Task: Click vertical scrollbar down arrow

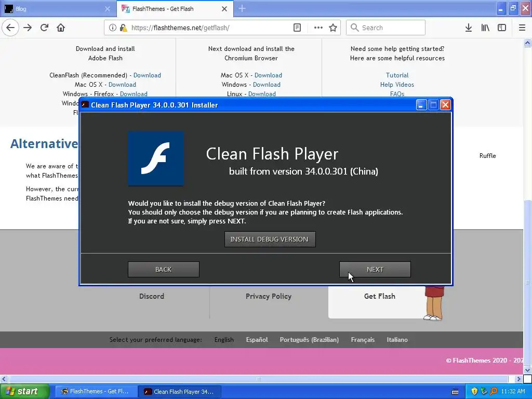Action: click(x=527, y=370)
